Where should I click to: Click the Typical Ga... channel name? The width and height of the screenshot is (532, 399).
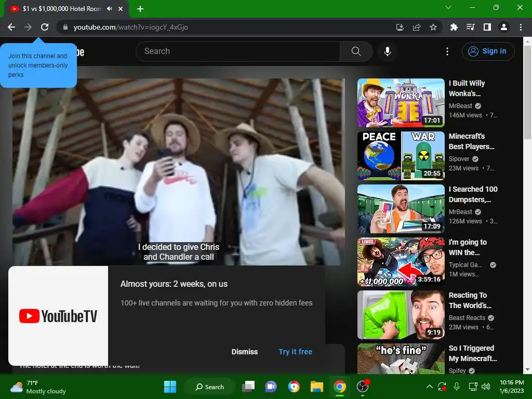point(465,264)
